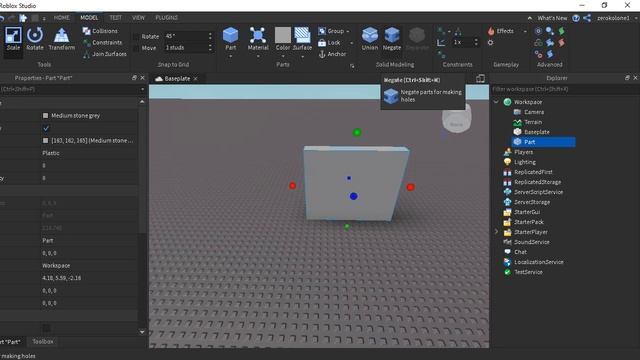Select Baseplate in Explorer tree
This screenshot has height=360, width=640.
click(x=536, y=132)
